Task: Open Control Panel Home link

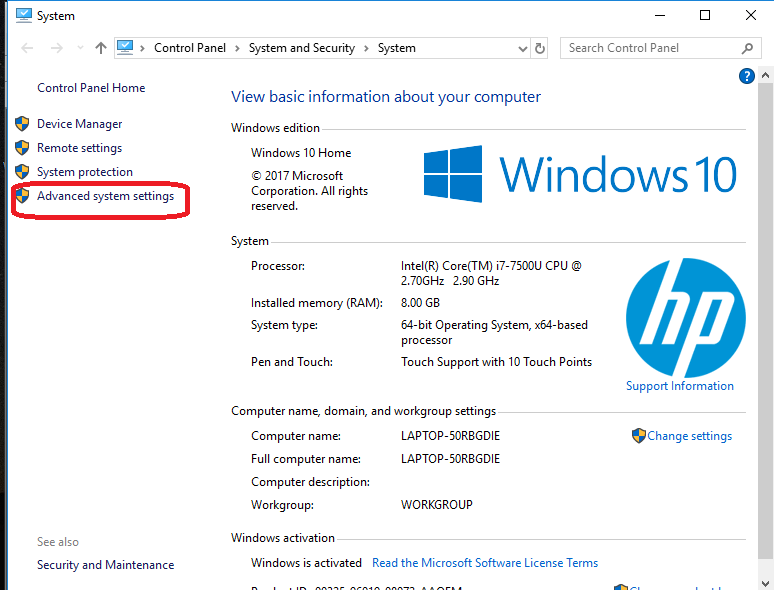Action: click(x=91, y=88)
